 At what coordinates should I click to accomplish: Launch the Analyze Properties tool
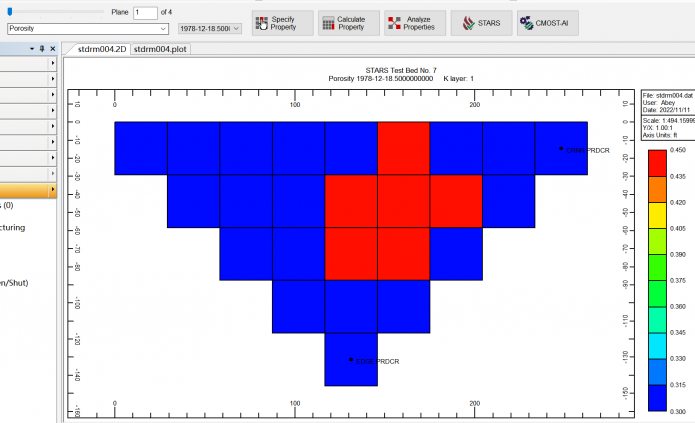click(x=413, y=23)
